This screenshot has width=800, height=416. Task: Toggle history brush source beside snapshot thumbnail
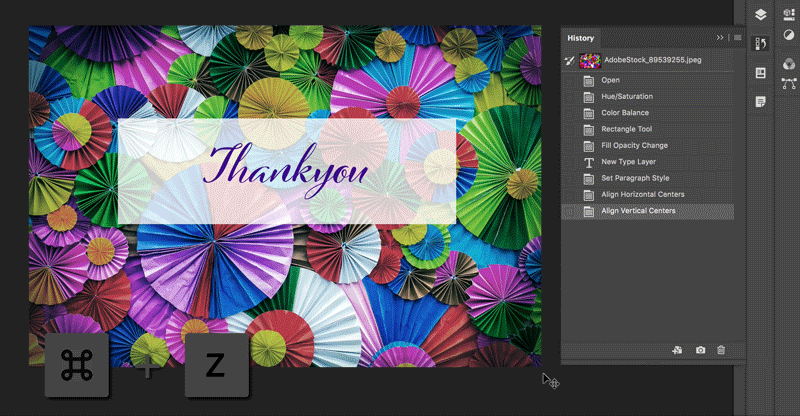click(x=570, y=61)
